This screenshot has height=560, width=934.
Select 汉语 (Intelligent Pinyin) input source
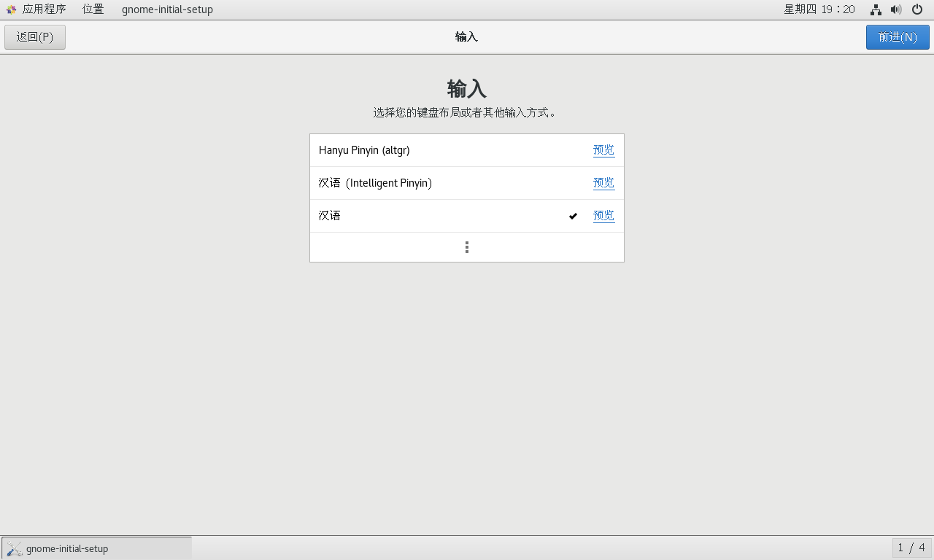point(467,183)
